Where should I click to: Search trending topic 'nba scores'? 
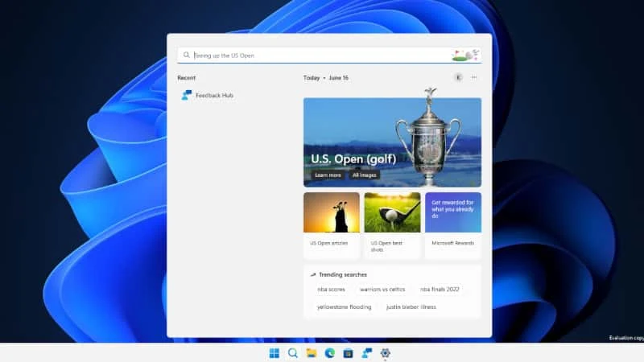tap(331, 290)
